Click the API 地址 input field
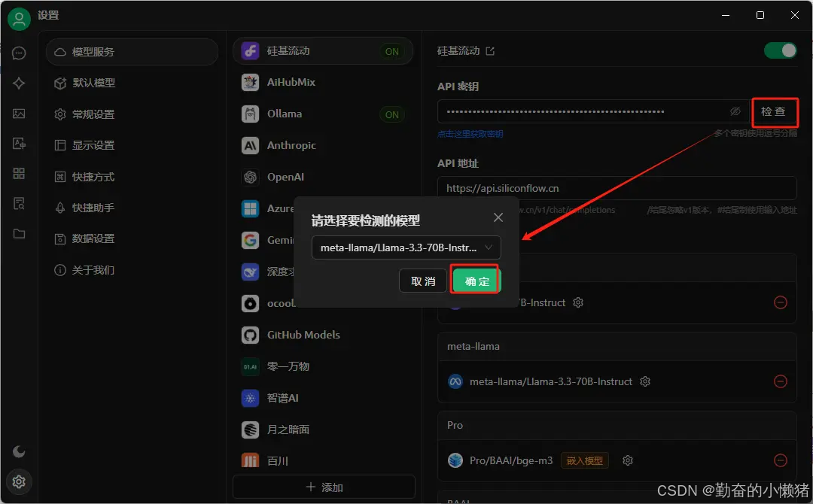Image resolution: width=813 pixels, height=504 pixels. pyautogui.click(x=617, y=188)
